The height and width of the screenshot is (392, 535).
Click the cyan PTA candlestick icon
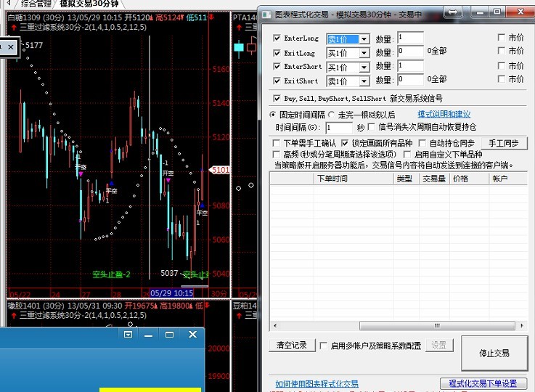pos(238,48)
